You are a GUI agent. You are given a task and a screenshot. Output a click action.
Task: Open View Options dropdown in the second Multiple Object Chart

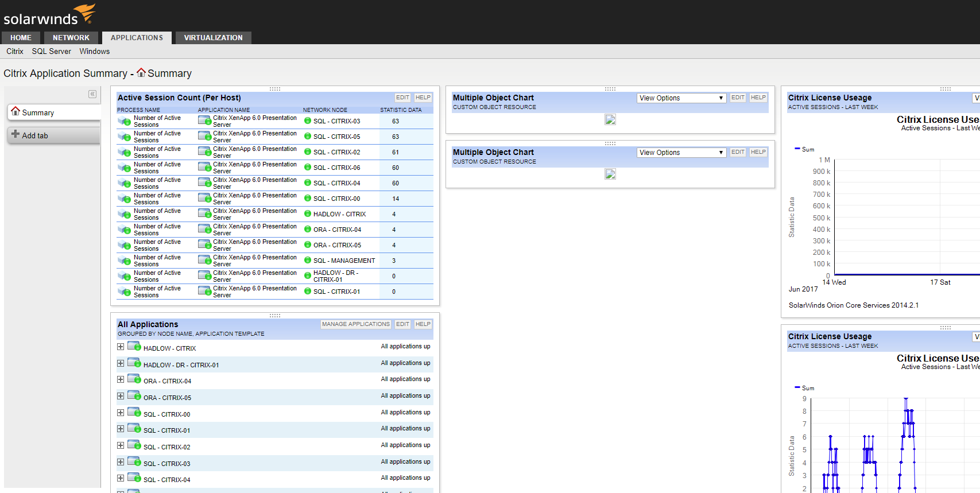pyautogui.click(x=681, y=153)
